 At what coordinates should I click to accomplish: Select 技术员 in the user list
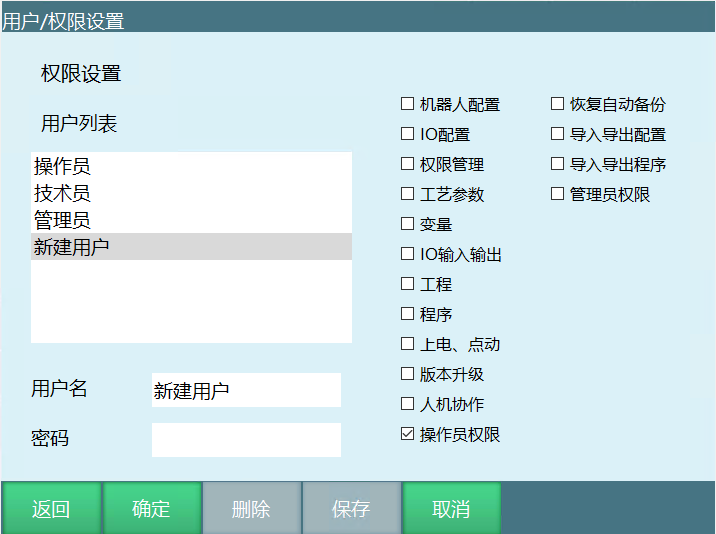[x=191, y=193]
